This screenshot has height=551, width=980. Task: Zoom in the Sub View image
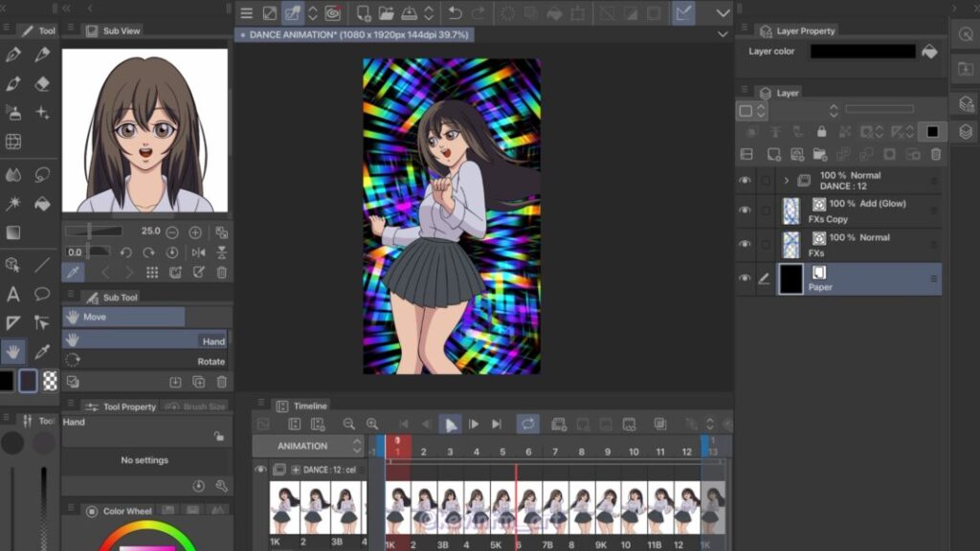click(x=195, y=233)
